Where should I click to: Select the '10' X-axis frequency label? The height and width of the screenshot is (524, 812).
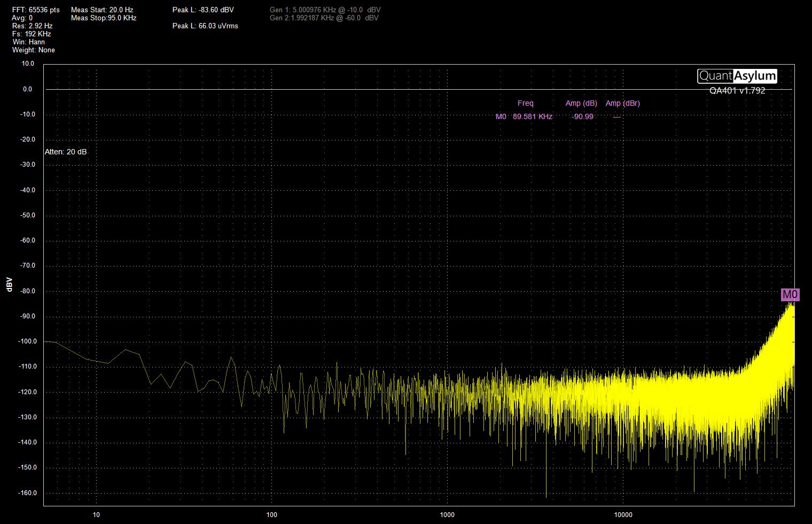tap(96, 515)
